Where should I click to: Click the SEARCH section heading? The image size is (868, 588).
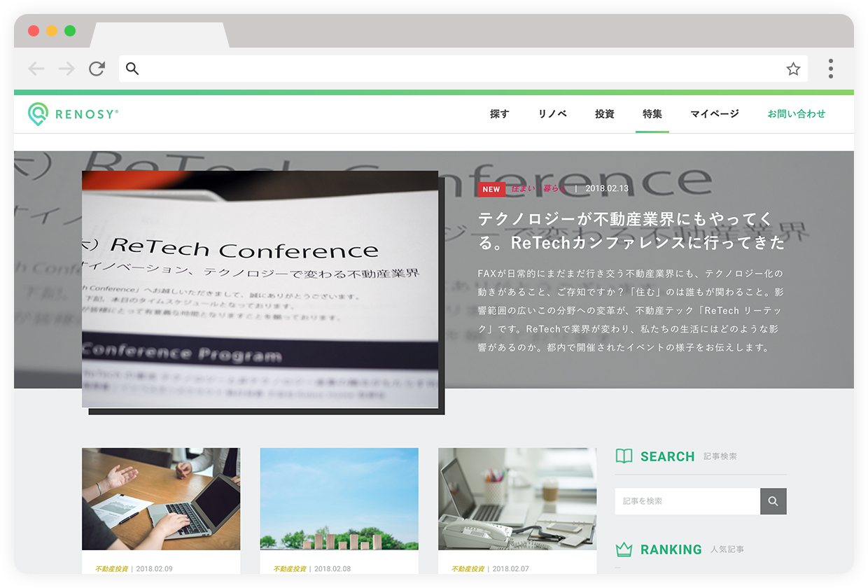[x=668, y=456]
